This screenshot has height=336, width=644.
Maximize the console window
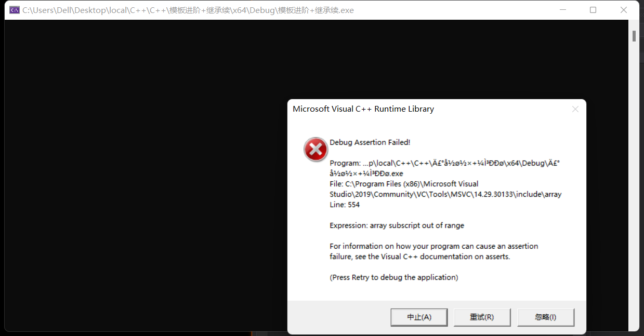coord(593,10)
